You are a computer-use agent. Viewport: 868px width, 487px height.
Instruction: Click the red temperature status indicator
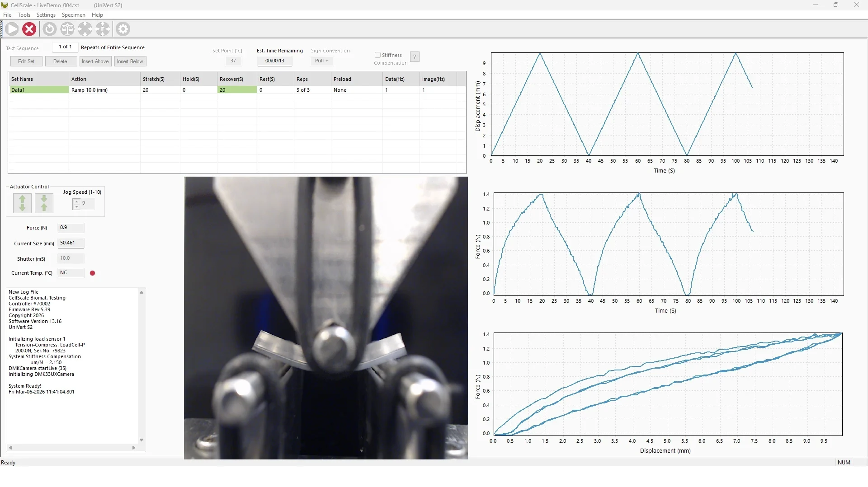pos(93,273)
